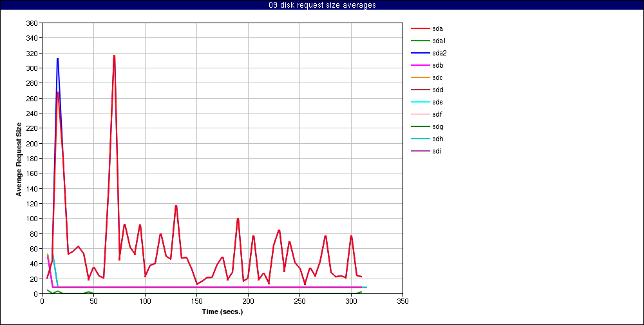Select the sdh legend label
Image resolution: width=644 pixels, height=325 pixels.
coord(437,139)
